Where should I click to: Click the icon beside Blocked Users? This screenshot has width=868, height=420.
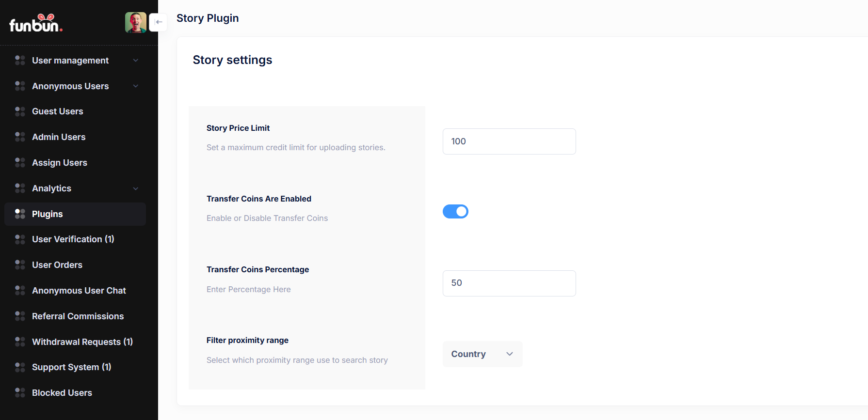(20, 393)
